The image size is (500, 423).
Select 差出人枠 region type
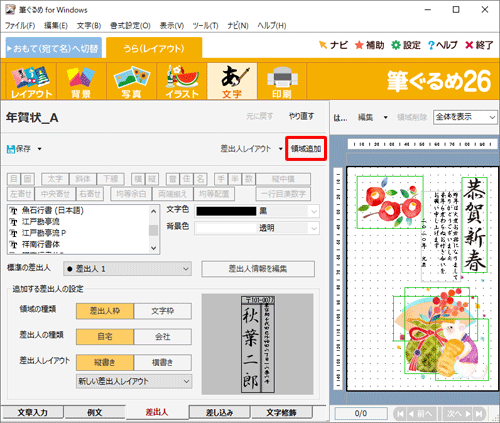[105, 311]
